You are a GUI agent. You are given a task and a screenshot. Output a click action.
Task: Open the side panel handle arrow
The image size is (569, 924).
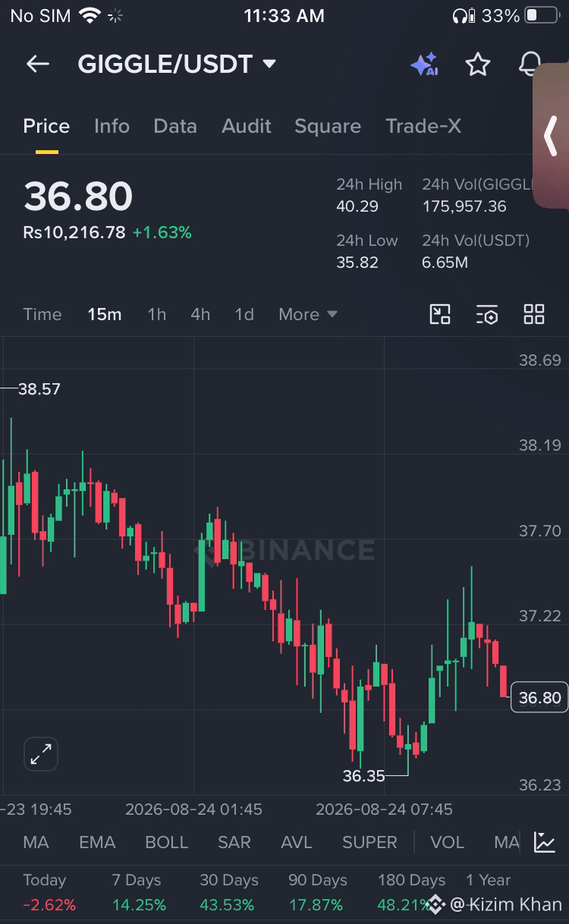point(551,136)
